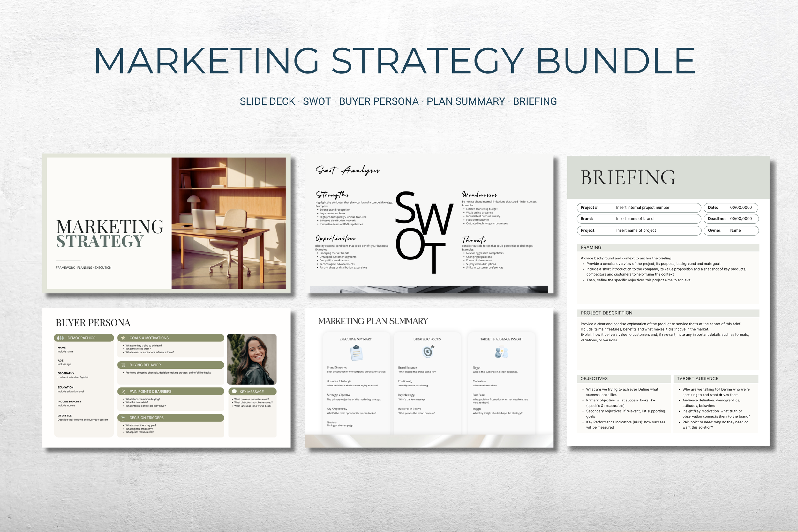Click the large SWOT letters graphic
Image resolution: width=798 pixels, height=532 pixels.
[x=424, y=232]
